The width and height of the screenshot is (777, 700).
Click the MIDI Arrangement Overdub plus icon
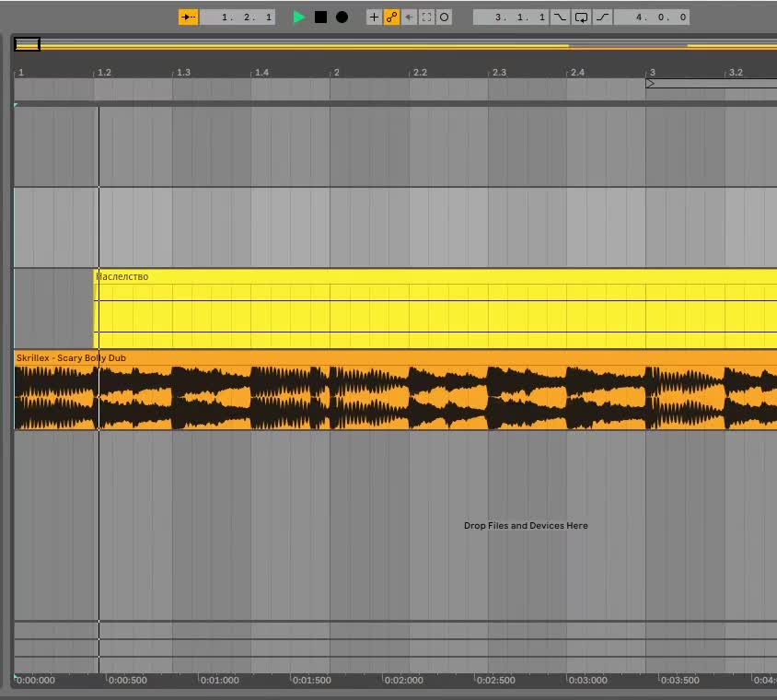(374, 17)
